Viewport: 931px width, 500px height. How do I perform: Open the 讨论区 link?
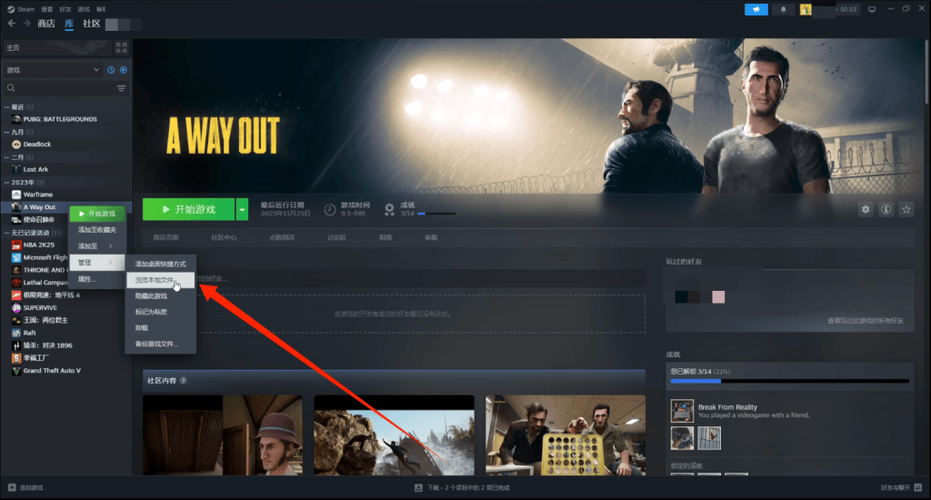[336, 238]
